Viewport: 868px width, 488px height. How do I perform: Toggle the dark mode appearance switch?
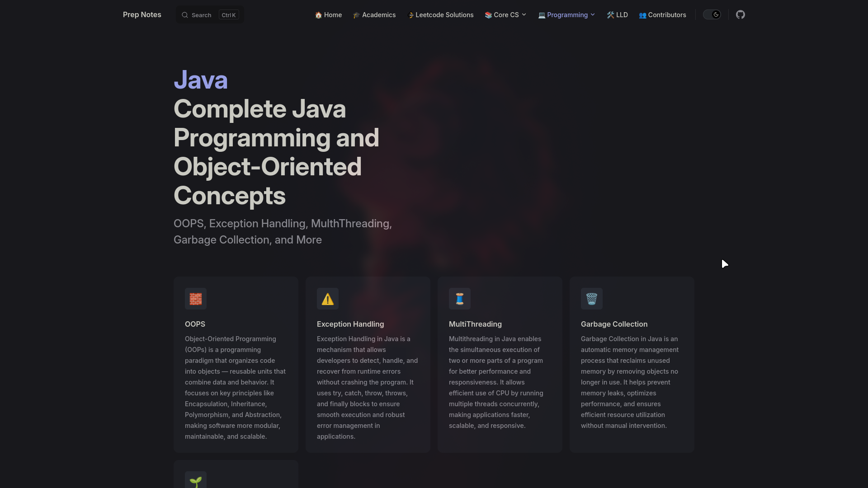coord(712,15)
